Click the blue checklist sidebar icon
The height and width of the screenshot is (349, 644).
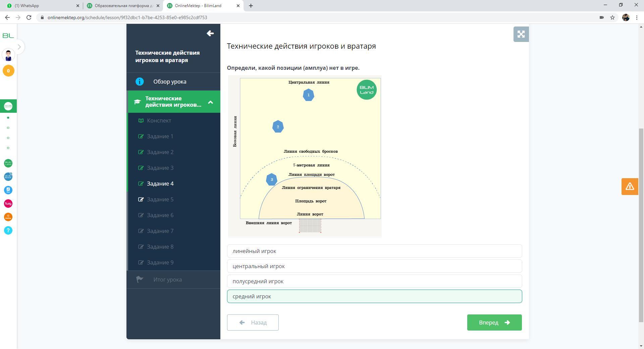[8, 190]
